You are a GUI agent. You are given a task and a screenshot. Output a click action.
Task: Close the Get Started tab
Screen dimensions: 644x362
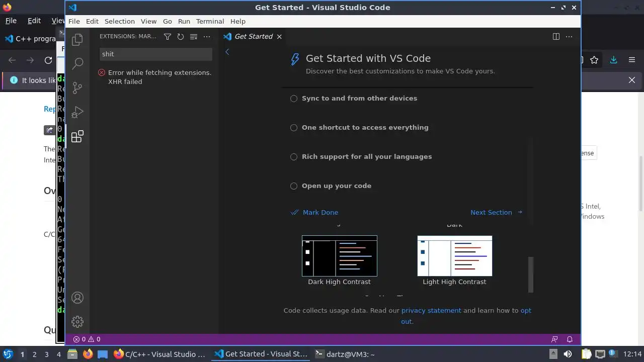[279, 36]
